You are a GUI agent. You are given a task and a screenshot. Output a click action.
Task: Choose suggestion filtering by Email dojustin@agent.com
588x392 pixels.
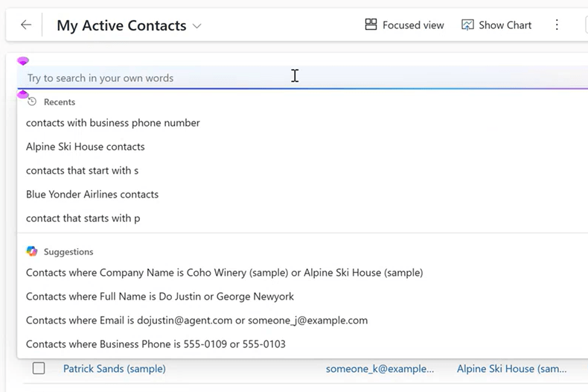click(x=196, y=320)
